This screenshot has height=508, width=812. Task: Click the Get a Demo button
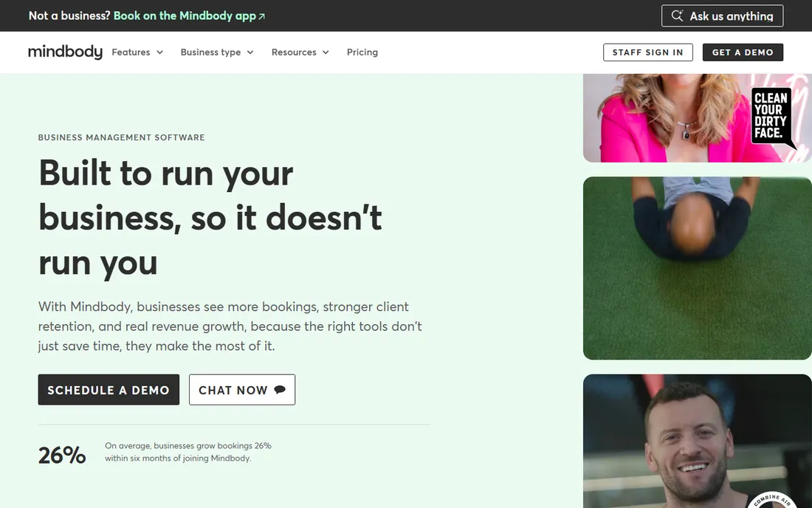743,52
